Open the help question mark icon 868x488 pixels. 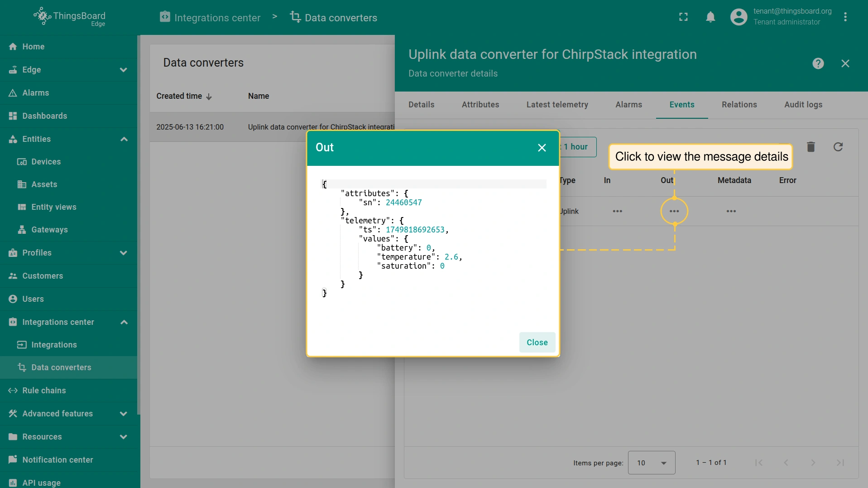(818, 63)
